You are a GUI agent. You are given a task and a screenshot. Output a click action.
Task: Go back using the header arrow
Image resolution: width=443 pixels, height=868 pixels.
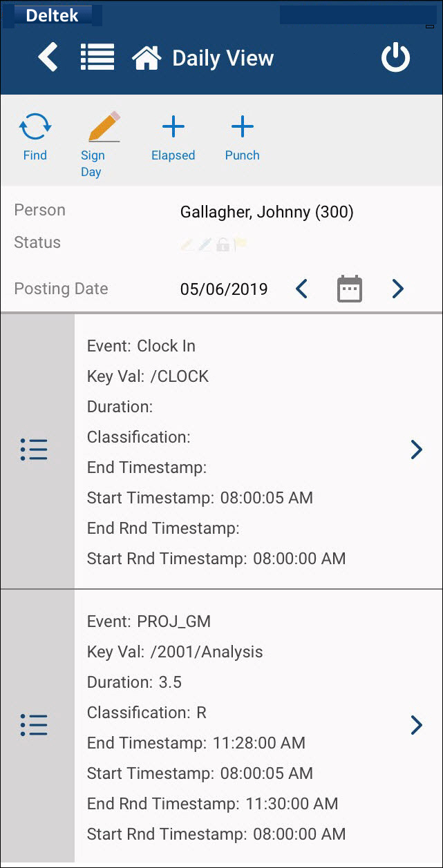[x=48, y=57]
